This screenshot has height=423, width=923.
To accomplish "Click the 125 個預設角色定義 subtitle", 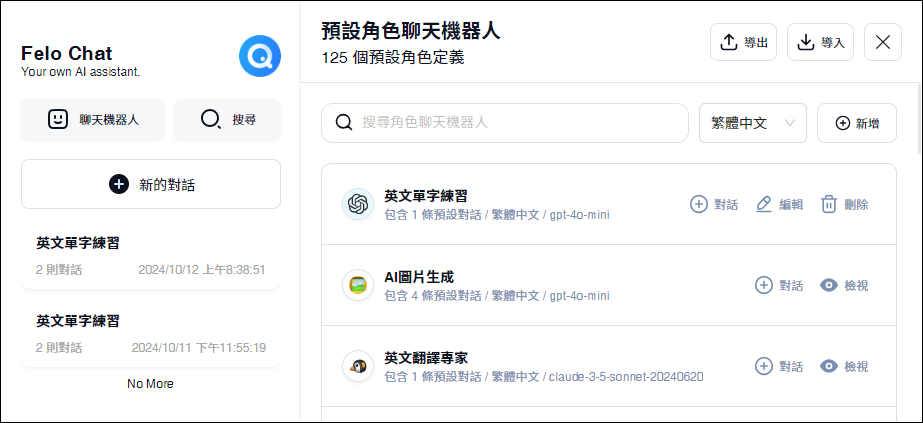I will (393, 58).
